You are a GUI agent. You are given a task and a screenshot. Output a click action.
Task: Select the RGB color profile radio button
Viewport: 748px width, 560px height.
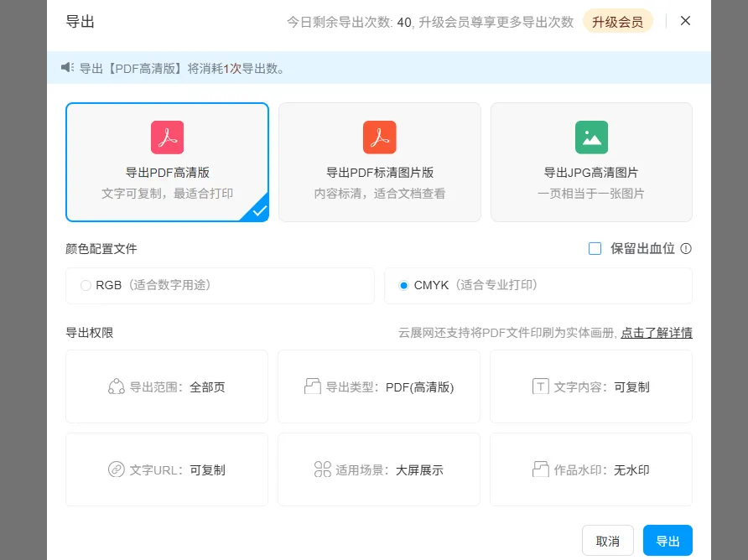click(x=86, y=285)
